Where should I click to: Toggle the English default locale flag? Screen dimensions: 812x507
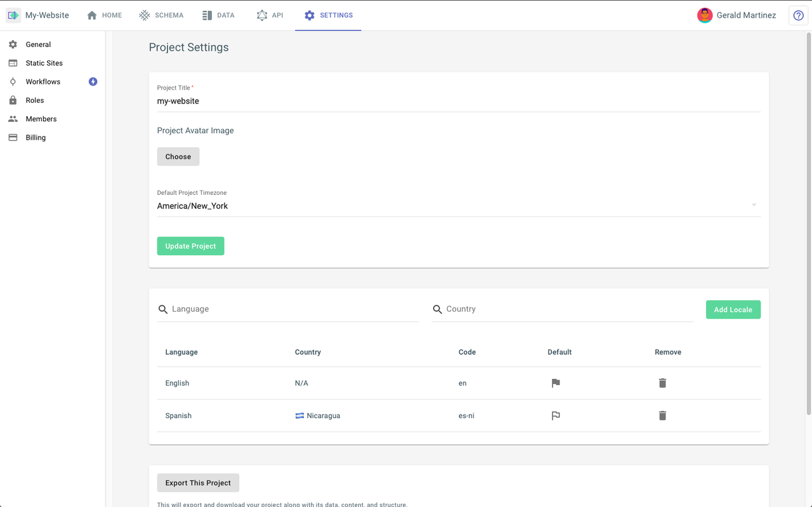point(556,383)
